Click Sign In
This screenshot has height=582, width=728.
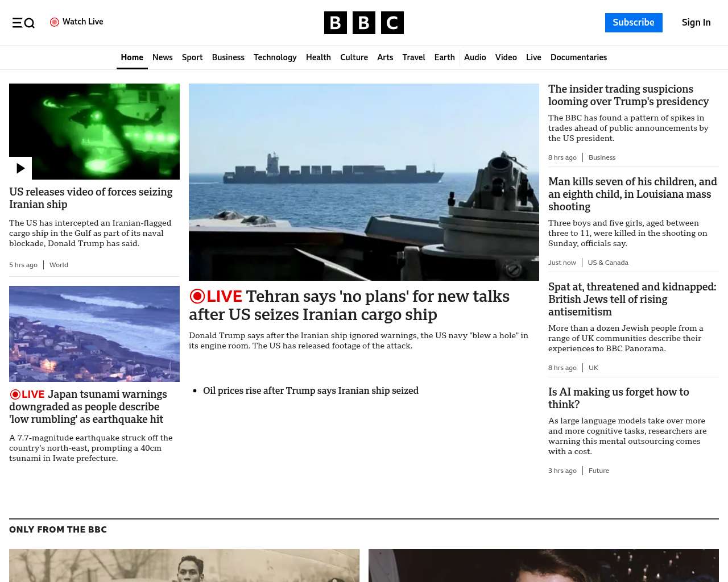[696, 23]
